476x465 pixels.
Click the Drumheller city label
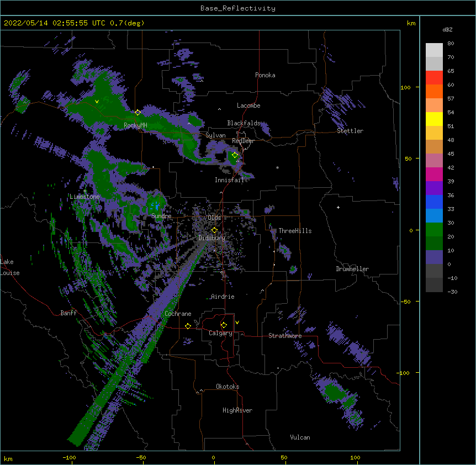pyautogui.click(x=352, y=269)
